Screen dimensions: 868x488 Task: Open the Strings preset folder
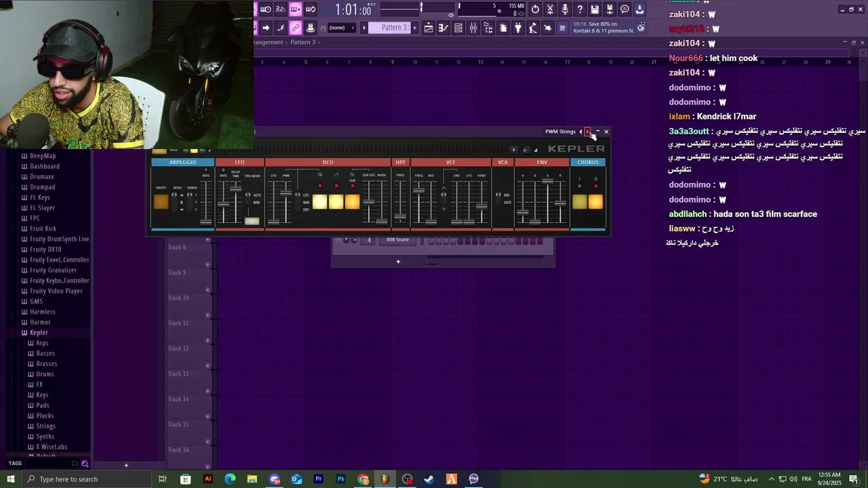tap(46, 426)
